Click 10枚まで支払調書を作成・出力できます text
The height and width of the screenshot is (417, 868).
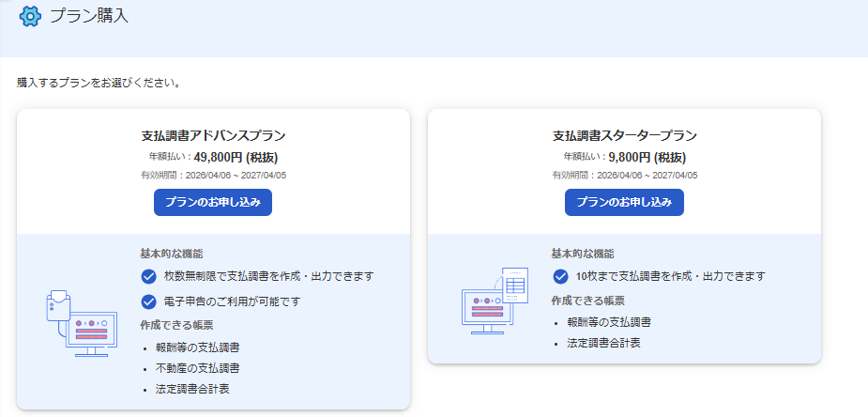tap(670, 276)
